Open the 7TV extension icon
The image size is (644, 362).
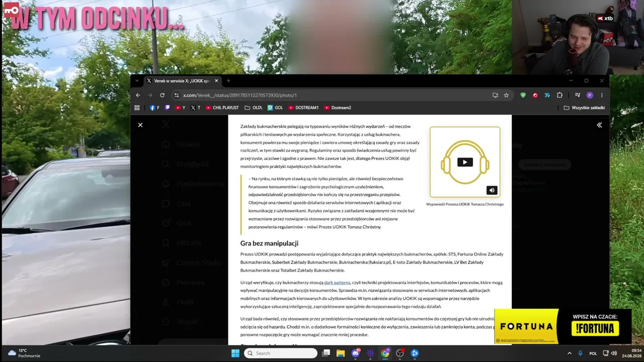[x=547, y=95]
